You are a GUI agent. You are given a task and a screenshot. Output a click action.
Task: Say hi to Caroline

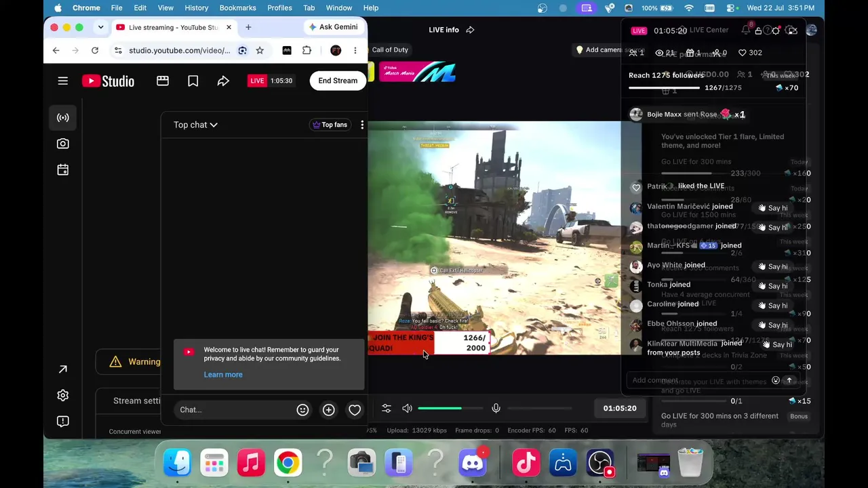773,306
